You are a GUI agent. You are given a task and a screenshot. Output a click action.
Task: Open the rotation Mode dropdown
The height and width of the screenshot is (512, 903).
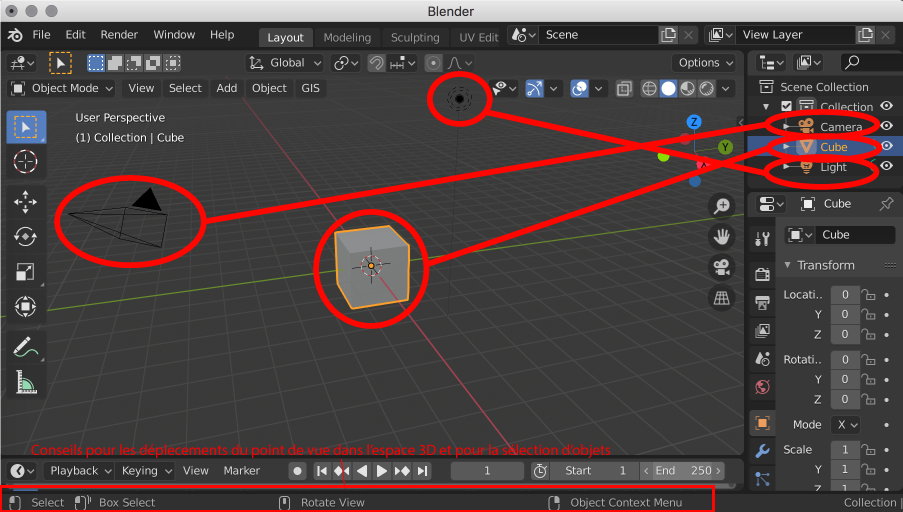coord(845,424)
